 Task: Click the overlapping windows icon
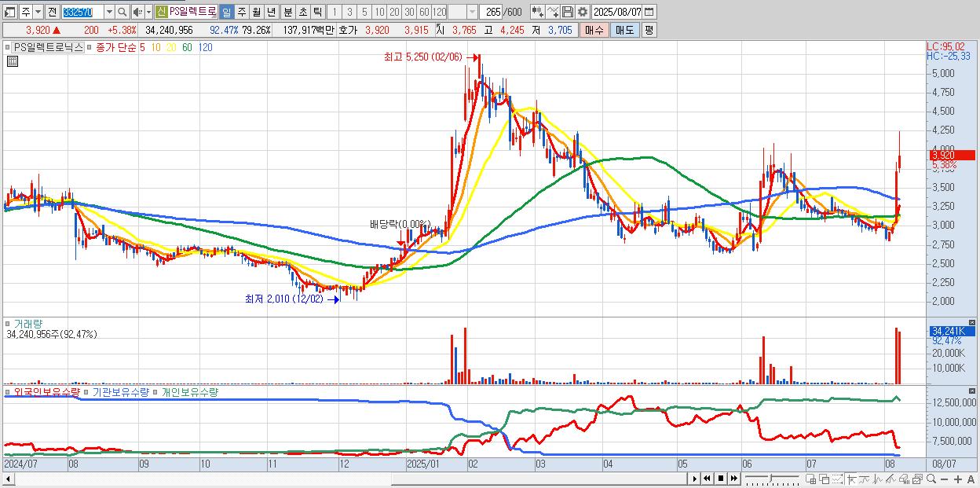(x=824, y=479)
